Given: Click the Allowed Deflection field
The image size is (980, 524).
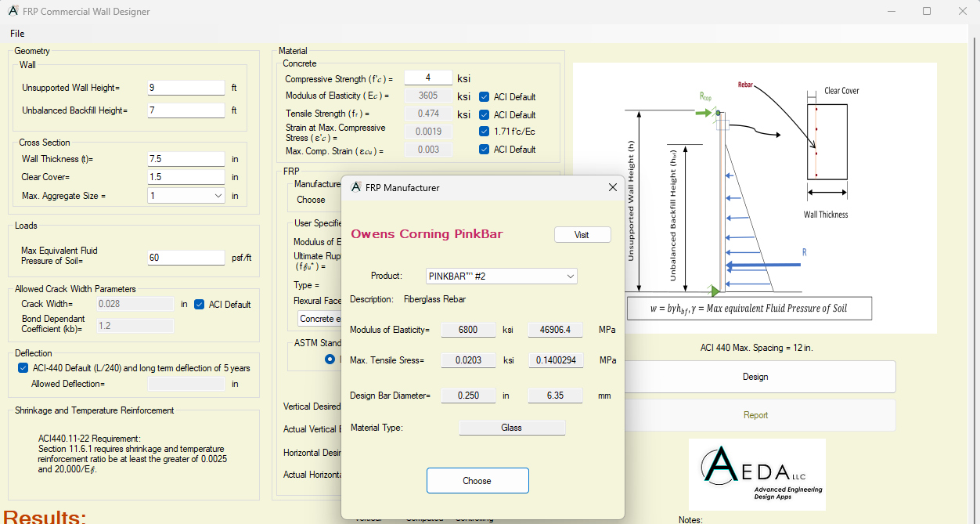Looking at the screenshot, I should [186, 384].
